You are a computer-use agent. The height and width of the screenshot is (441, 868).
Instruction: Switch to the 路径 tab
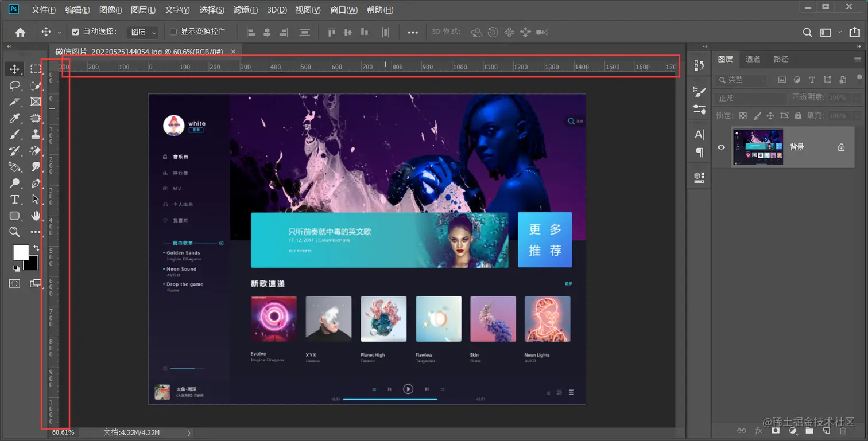click(781, 59)
